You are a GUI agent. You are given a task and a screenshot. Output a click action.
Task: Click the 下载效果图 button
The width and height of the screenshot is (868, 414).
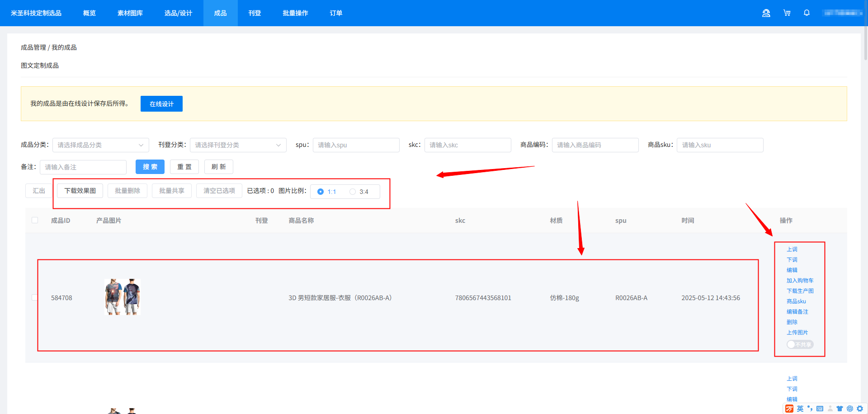click(80, 191)
